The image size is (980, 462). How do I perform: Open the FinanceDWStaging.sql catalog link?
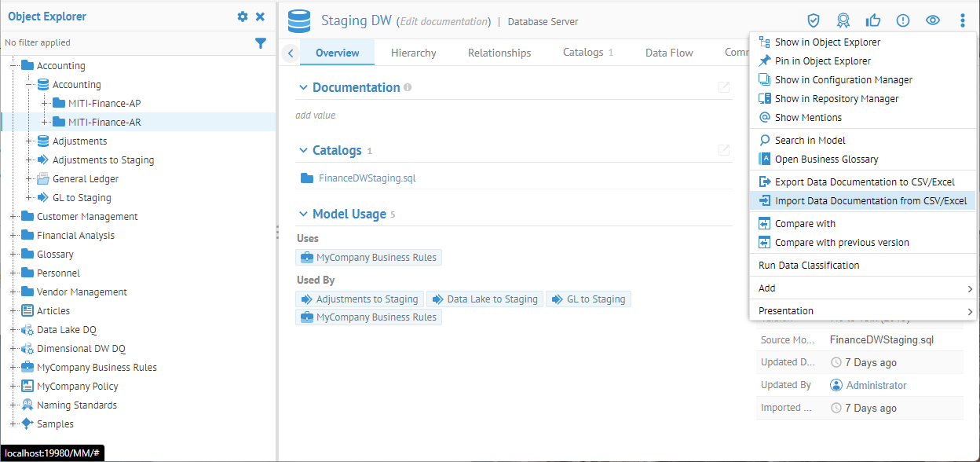(367, 178)
